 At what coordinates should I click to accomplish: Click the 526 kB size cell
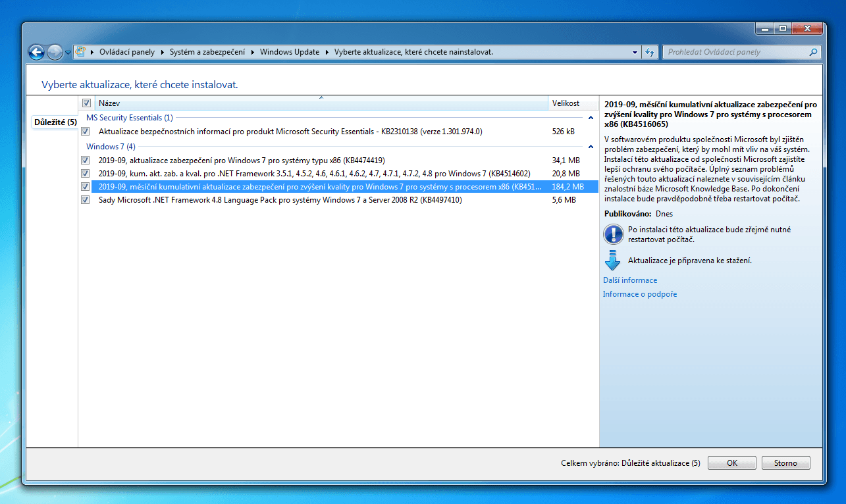[x=563, y=132]
